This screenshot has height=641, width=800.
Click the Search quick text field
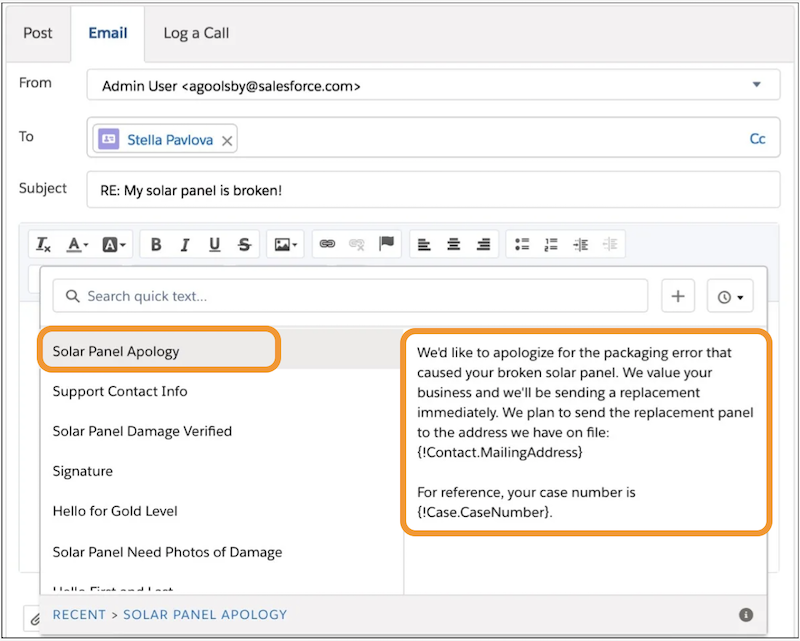(350, 297)
